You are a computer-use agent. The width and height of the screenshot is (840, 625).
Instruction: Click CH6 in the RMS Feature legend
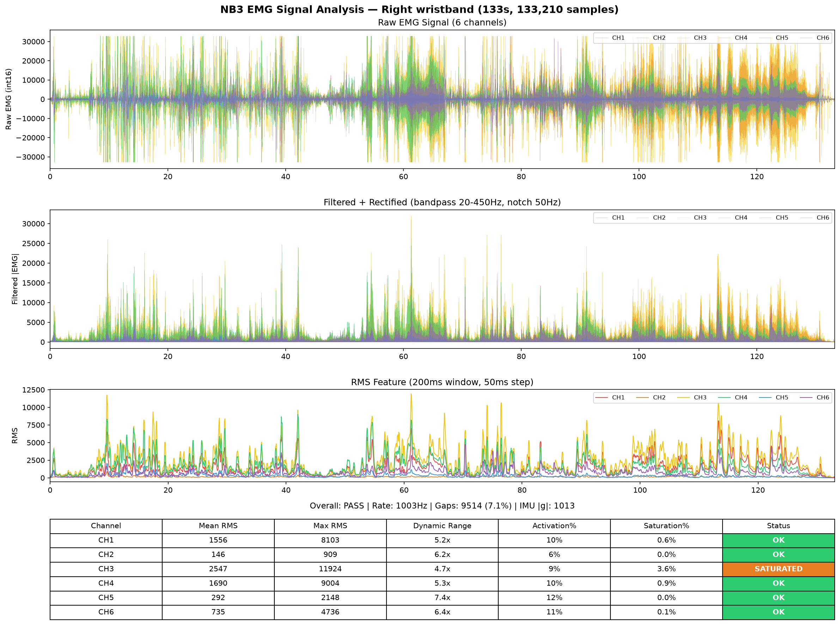pos(814,397)
